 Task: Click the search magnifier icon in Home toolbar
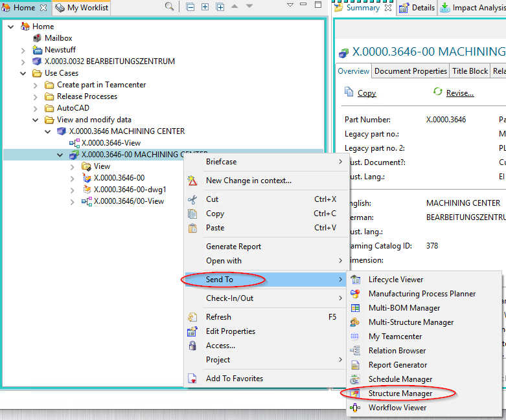(169, 7)
